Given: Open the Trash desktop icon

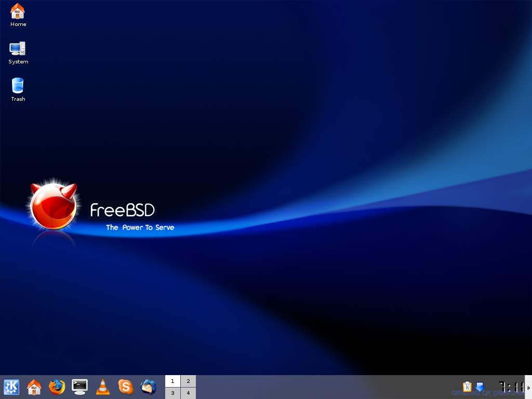Looking at the screenshot, I should 18,90.
